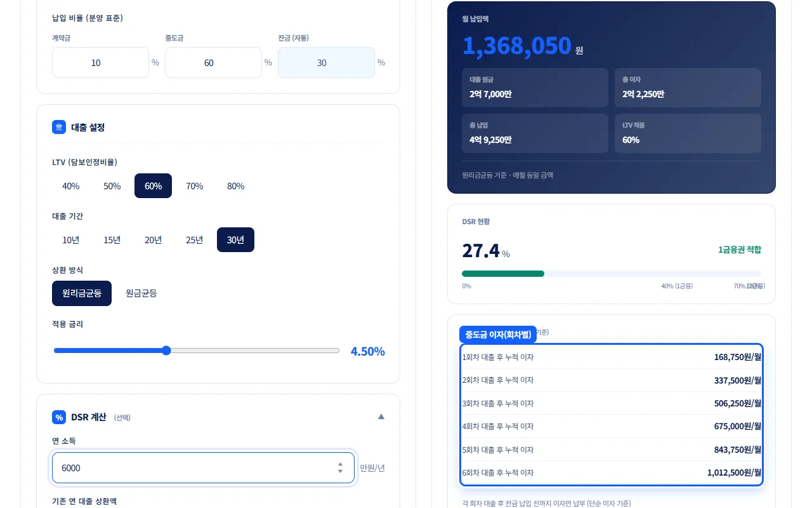Click the 2회차 대출 후 누적 이자 row

pos(612,380)
